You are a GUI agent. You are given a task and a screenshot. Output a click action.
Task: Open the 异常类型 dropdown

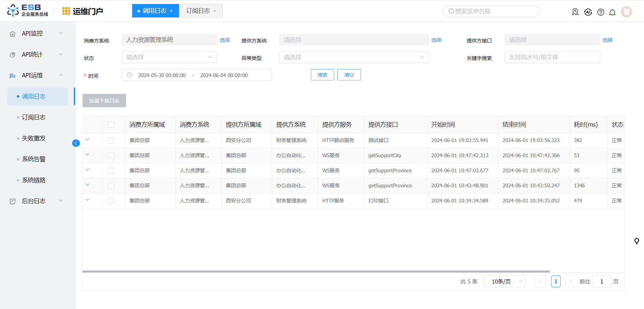click(354, 57)
